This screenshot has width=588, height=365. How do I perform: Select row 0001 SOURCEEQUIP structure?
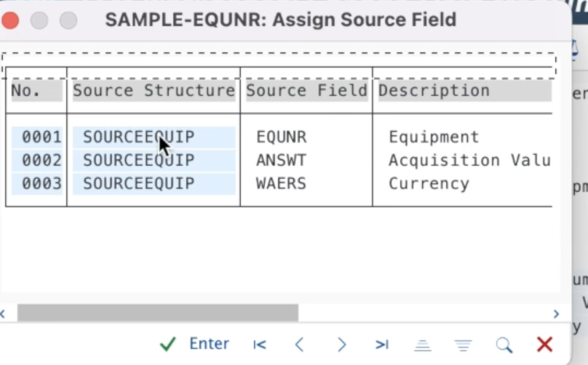click(x=138, y=137)
